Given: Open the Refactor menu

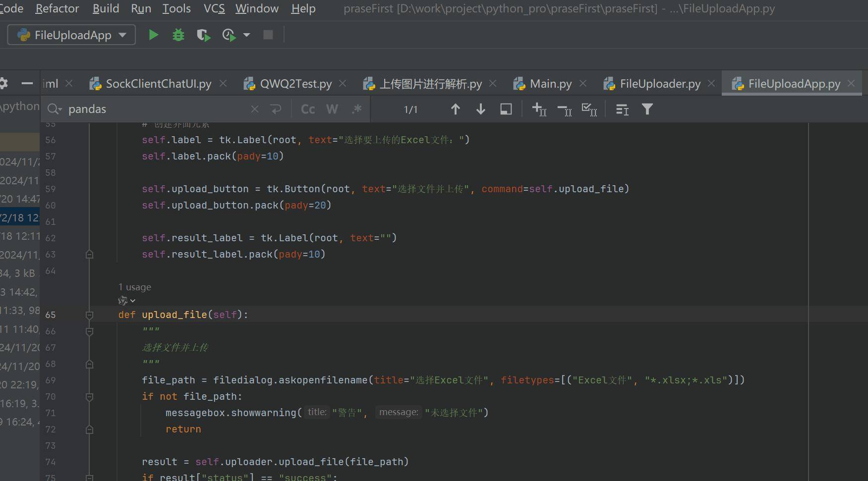Looking at the screenshot, I should pyautogui.click(x=57, y=8).
